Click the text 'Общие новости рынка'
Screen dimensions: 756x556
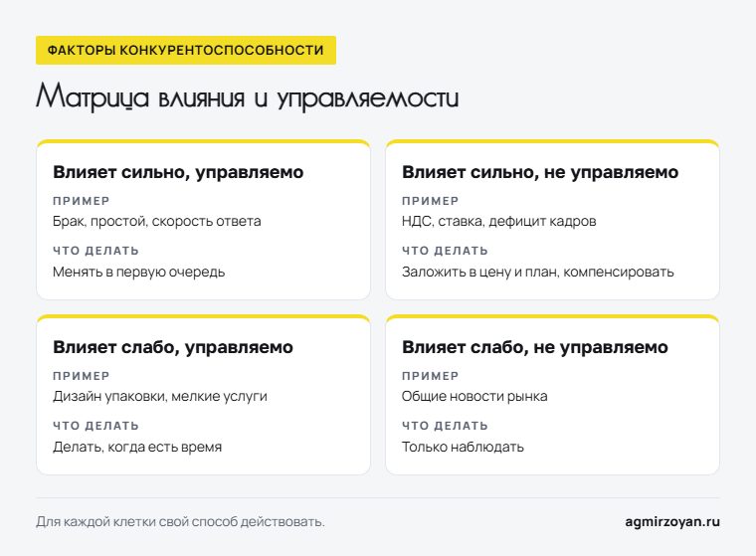474,397
